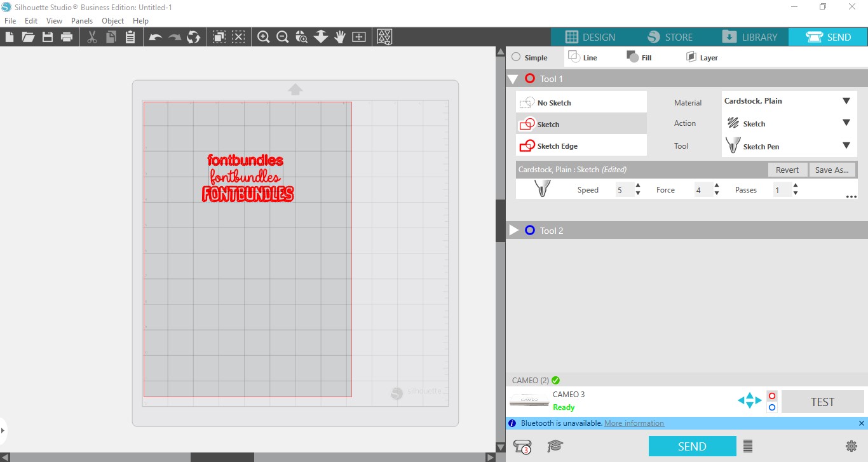868x462 pixels.
Task: Select blue tool 2 carriage circle near TEST
Action: pos(772,407)
